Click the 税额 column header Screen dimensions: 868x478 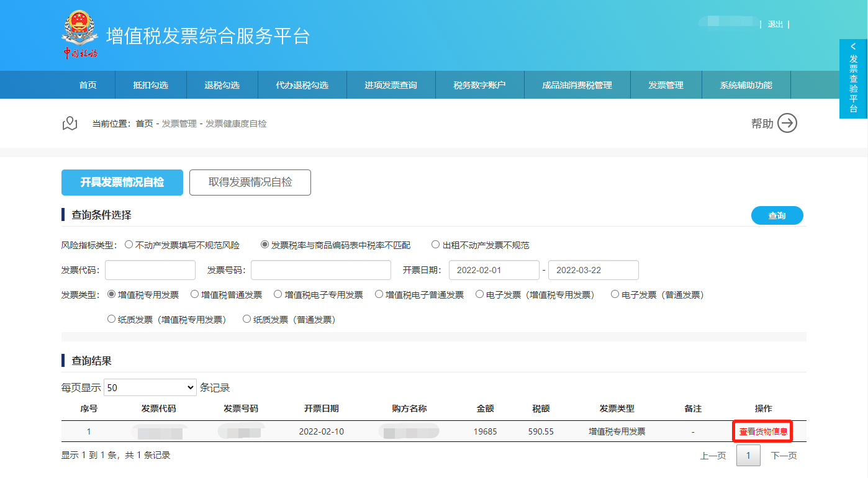coord(541,408)
